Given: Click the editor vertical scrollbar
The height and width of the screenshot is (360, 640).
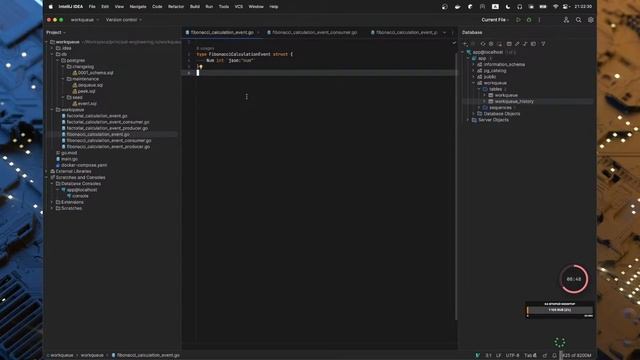Looking at the screenshot, I should point(456,186).
